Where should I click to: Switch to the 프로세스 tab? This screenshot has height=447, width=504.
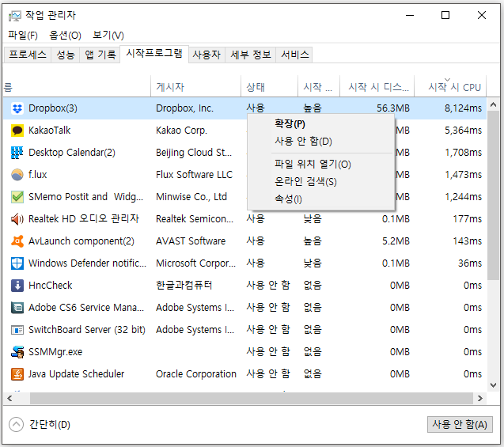click(28, 55)
